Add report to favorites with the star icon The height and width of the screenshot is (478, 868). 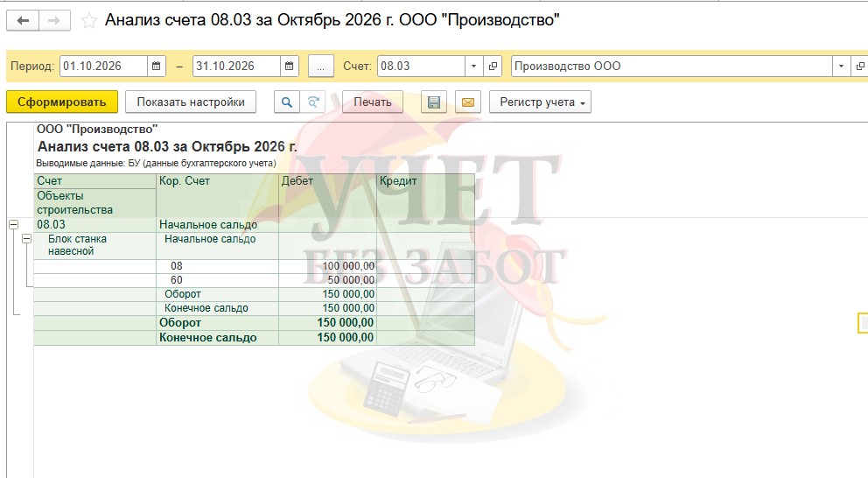click(88, 21)
